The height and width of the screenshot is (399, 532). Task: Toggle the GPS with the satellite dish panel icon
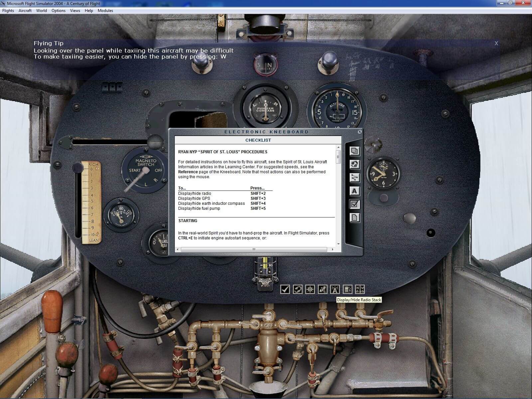tap(322, 289)
